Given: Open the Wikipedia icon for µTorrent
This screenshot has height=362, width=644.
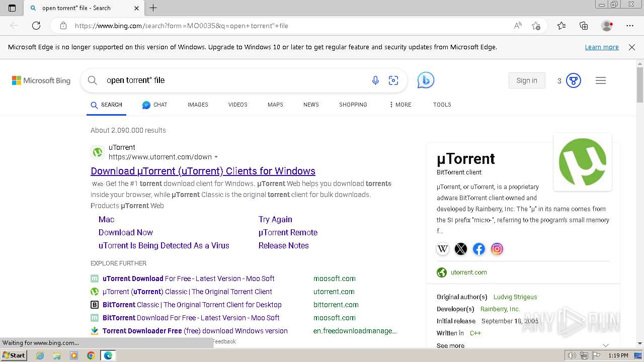Looking at the screenshot, I should pos(443,249).
